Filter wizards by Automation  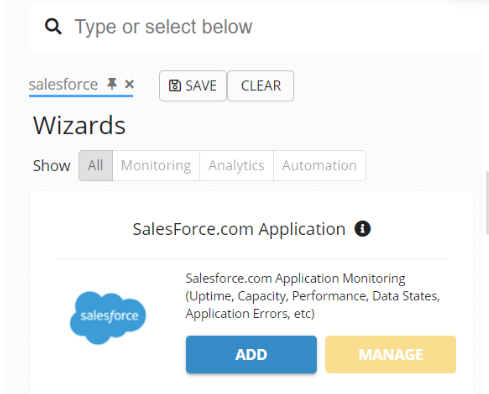319,165
